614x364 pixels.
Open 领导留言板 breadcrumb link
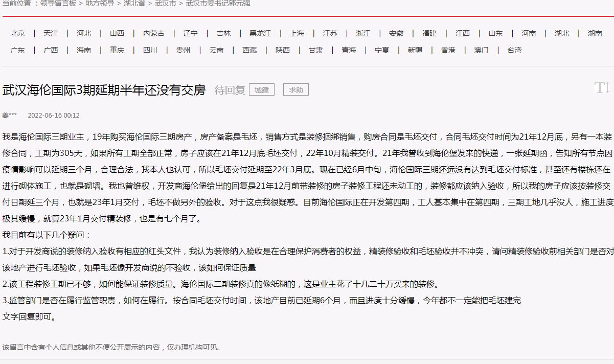click(x=58, y=4)
